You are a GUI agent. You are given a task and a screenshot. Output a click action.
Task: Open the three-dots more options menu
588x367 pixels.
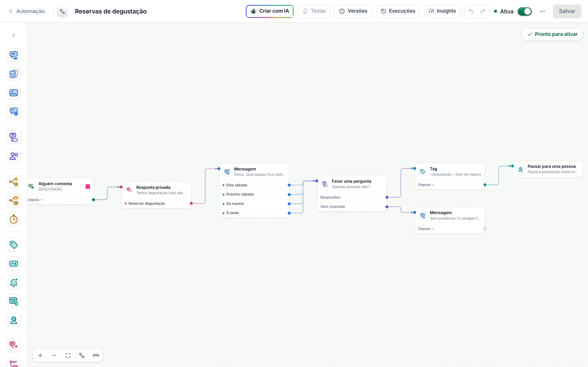point(542,11)
